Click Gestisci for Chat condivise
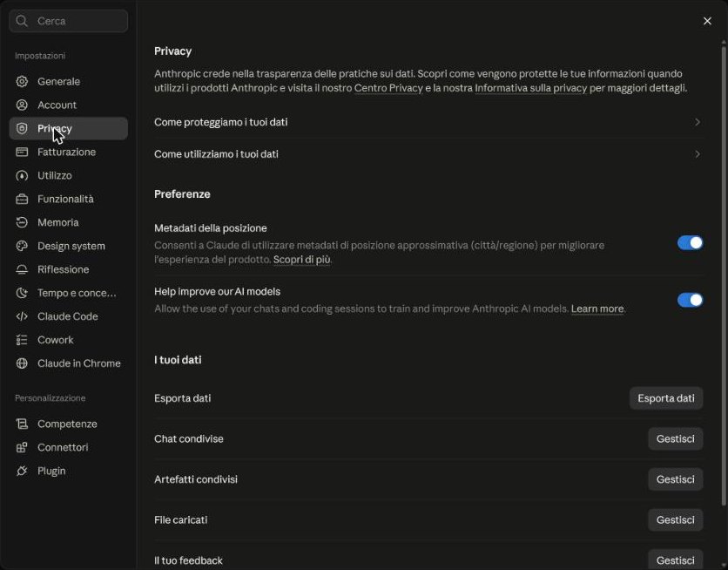Image resolution: width=728 pixels, height=570 pixels. click(675, 439)
